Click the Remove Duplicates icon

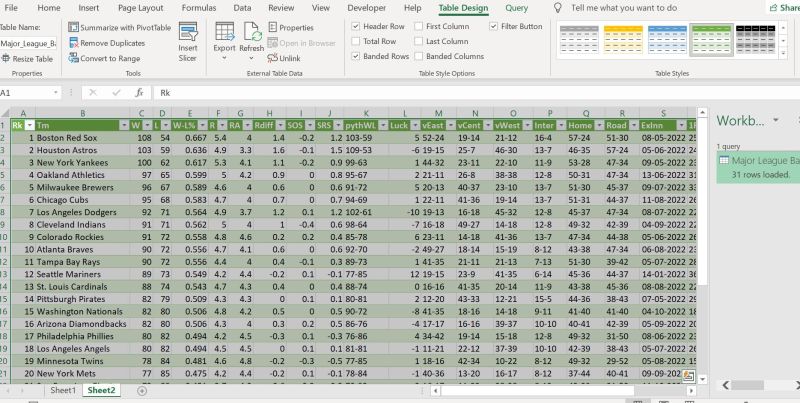(73, 43)
